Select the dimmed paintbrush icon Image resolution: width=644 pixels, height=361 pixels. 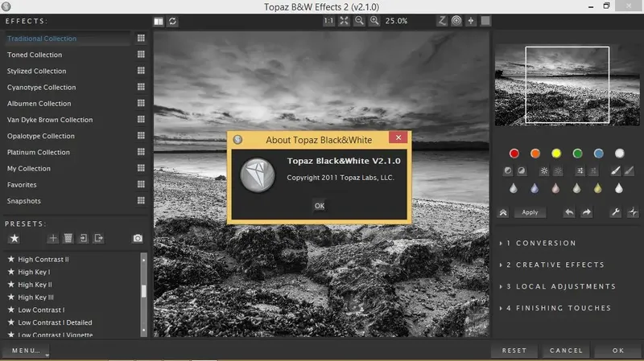[x=630, y=170]
